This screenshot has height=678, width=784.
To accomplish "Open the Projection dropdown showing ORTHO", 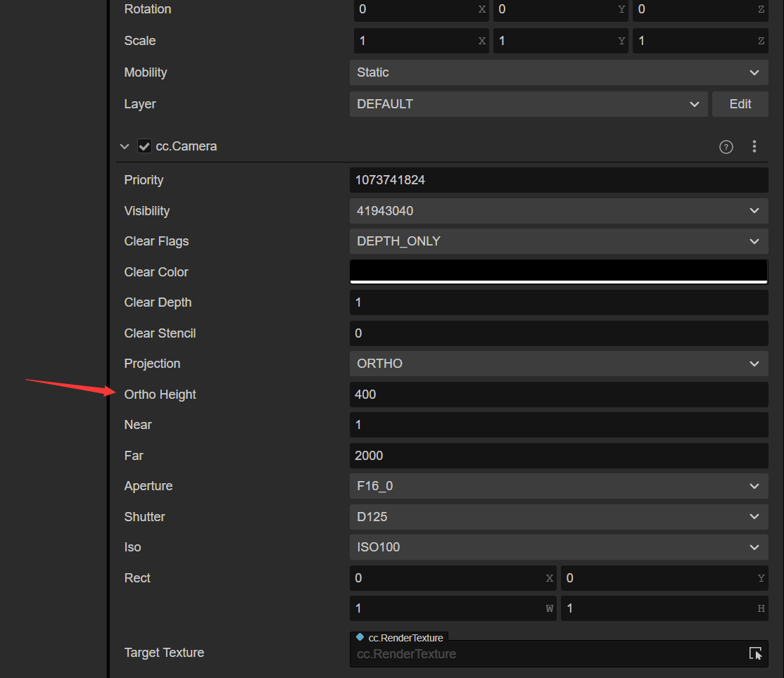I will tap(559, 364).
